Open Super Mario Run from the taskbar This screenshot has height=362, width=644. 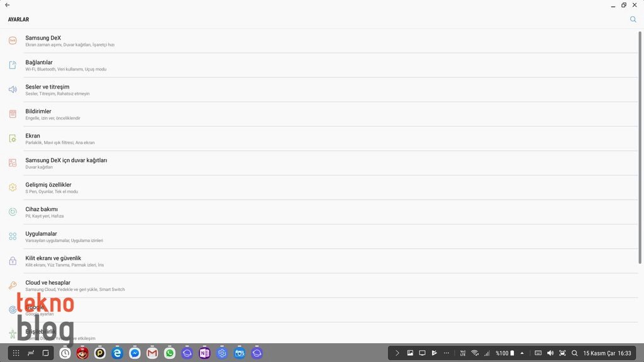pyautogui.click(x=82, y=353)
